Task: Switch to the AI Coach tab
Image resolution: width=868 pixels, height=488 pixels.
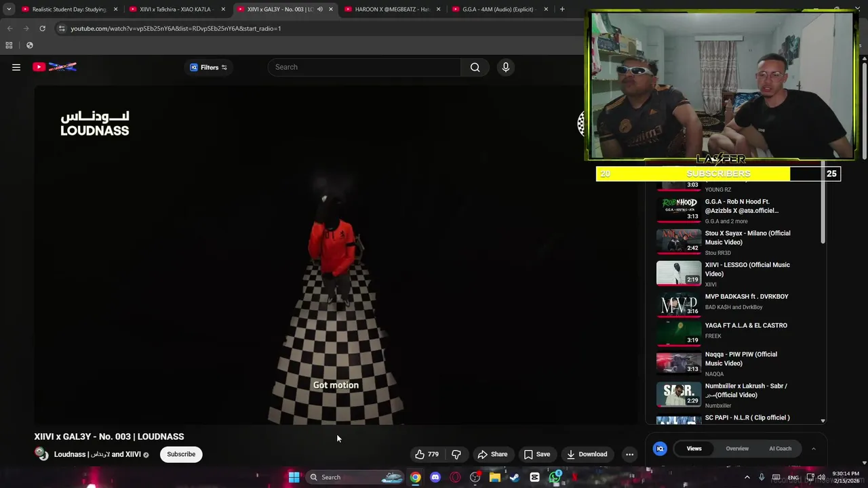Action: (780, 449)
